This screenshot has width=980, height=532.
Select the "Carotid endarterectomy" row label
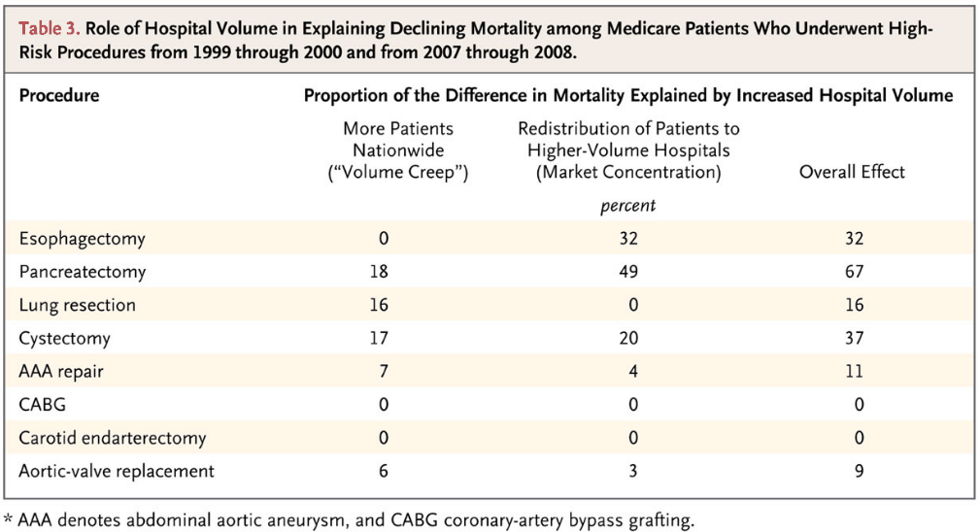[112, 438]
